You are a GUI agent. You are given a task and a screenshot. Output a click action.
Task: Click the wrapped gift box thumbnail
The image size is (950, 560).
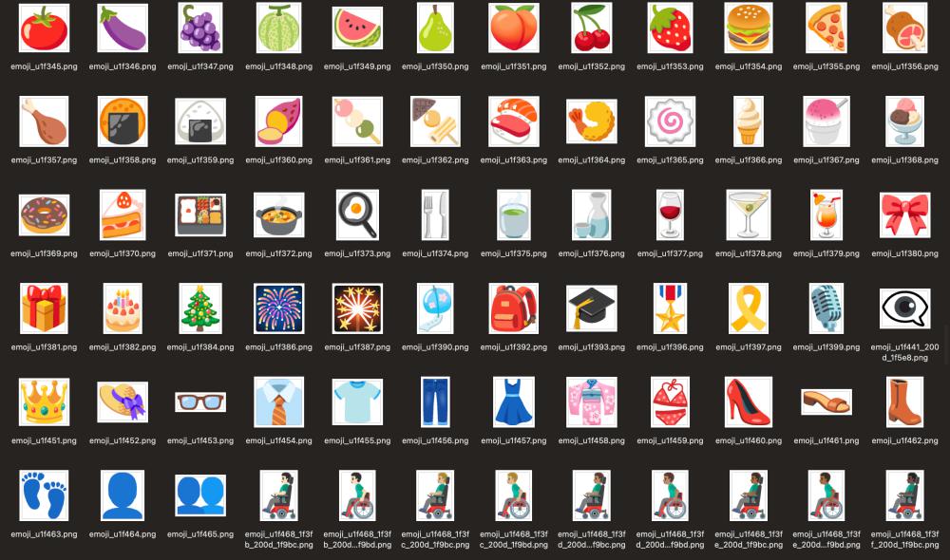pos(44,308)
